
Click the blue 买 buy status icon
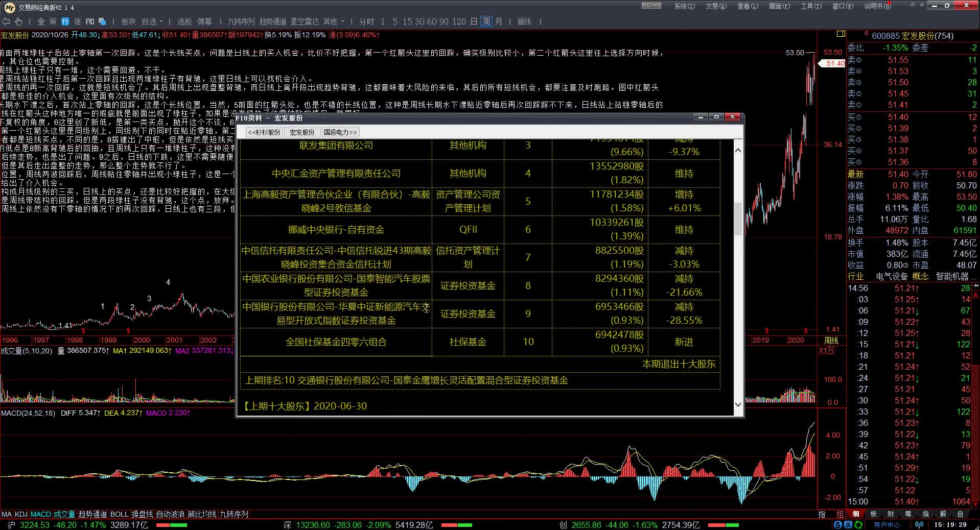click(848, 525)
